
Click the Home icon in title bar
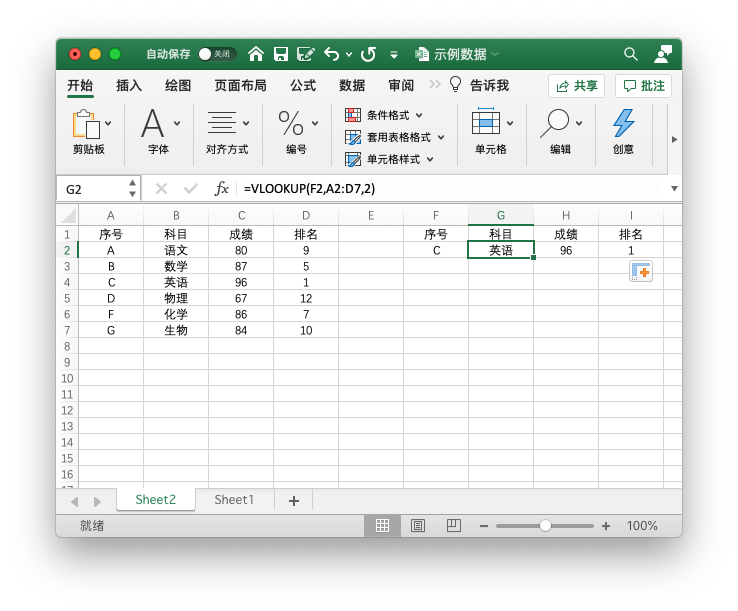coord(256,54)
